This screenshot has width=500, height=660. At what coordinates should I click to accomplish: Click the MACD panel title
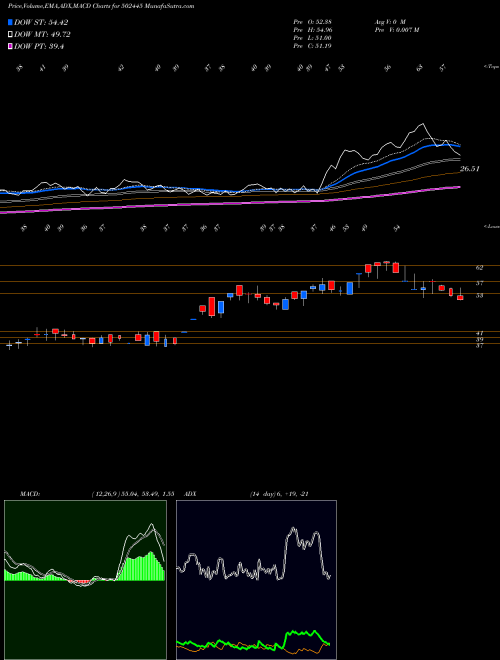point(30,494)
